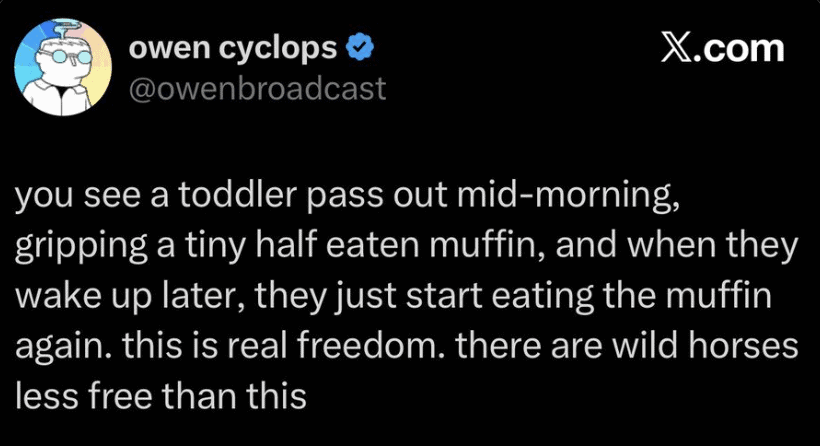Open the @owenbroadcast handle link
The width and height of the screenshot is (820, 446).
click(257, 89)
